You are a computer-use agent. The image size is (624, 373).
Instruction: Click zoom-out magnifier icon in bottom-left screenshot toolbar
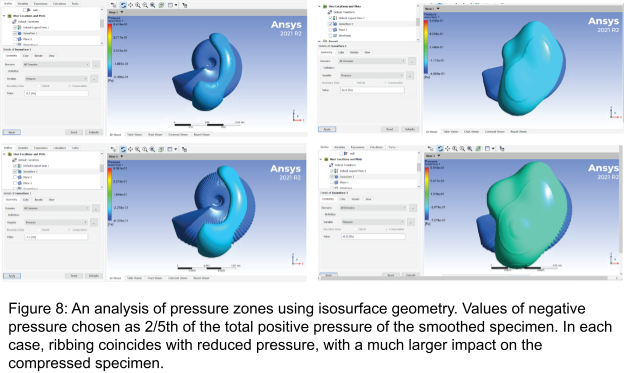(x=145, y=149)
